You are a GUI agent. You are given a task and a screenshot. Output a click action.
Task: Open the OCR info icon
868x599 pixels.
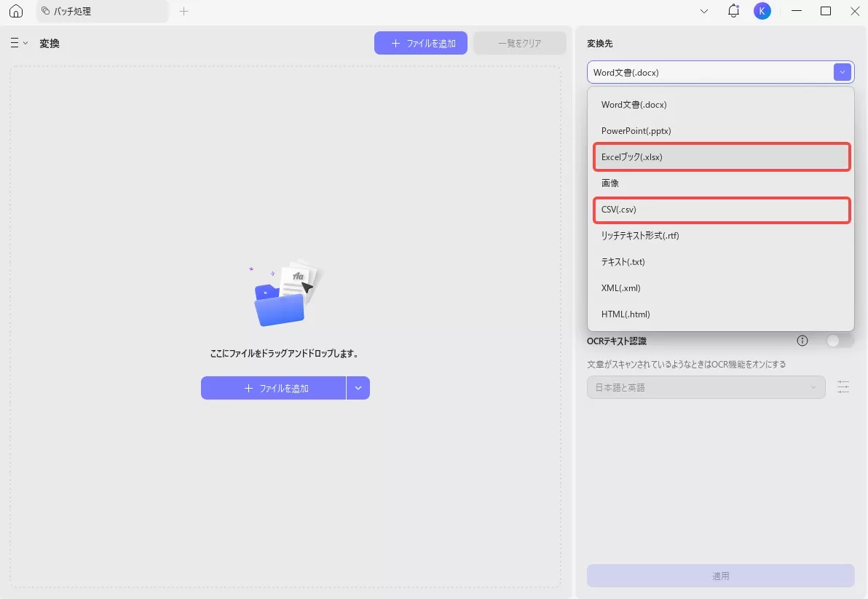[x=802, y=341]
